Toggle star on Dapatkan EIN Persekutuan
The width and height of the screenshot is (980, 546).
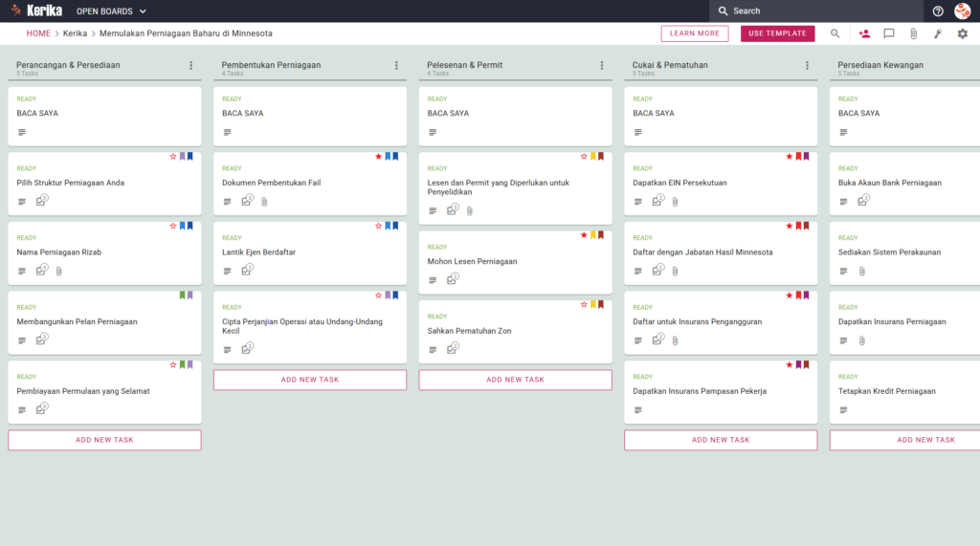[790, 156]
